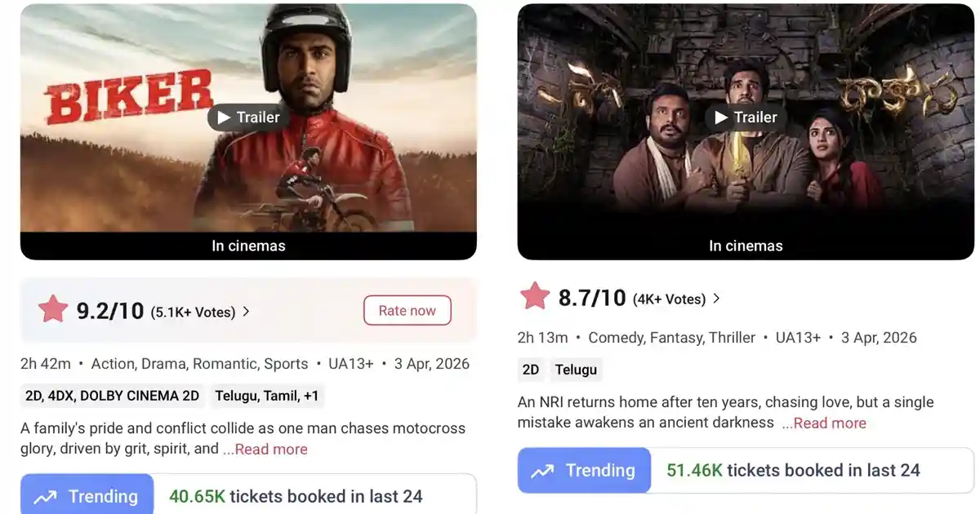Click the 9.2/10 rating score
980x514 pixels.
[110, 311]
